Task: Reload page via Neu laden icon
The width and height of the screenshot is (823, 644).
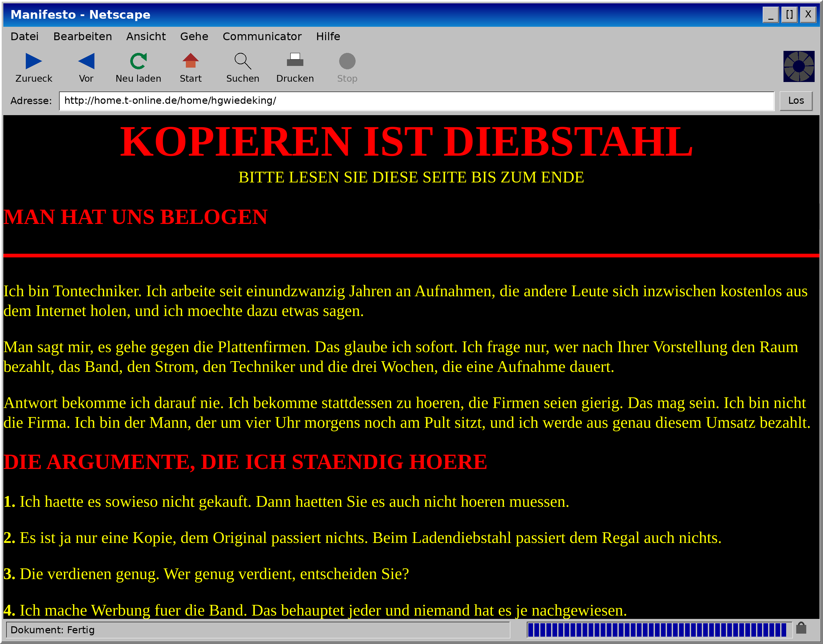Action: 138,61
